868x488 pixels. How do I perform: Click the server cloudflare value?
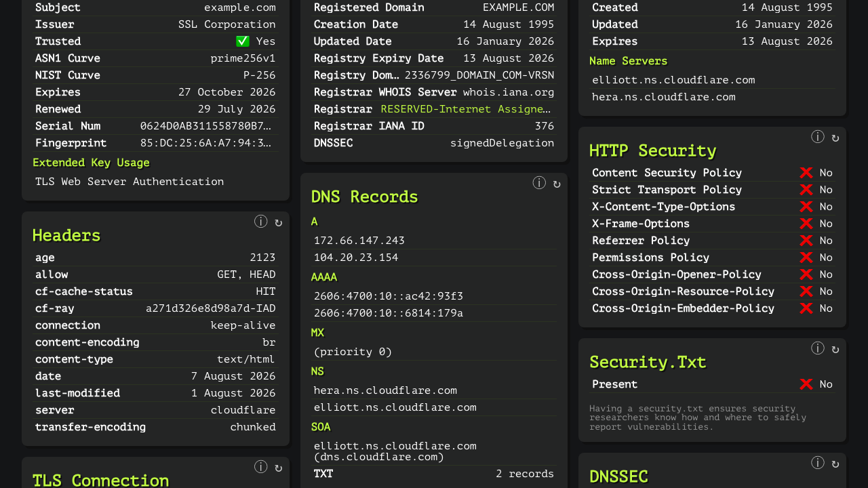tap(243, 410)
